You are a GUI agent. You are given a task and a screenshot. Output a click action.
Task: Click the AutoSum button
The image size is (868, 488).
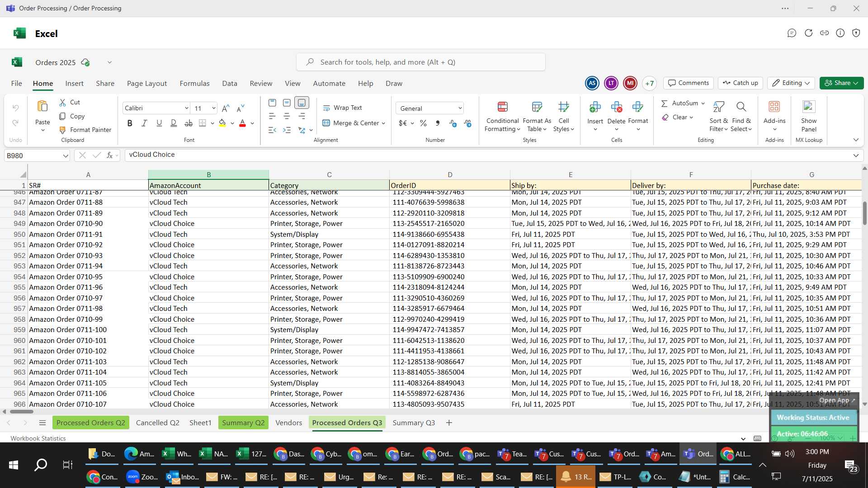tap(683, 103)
